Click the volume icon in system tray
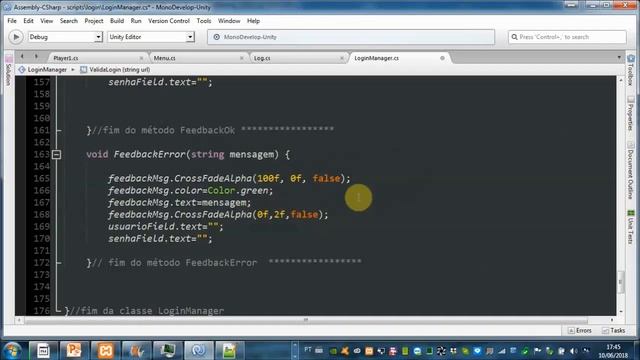The image size is (640, 360). (x=574, y=351)
